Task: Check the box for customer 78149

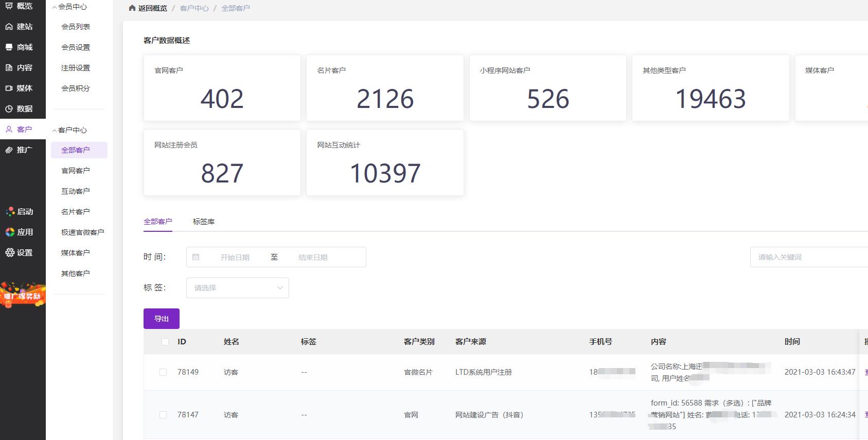Action: pos(163,372)
